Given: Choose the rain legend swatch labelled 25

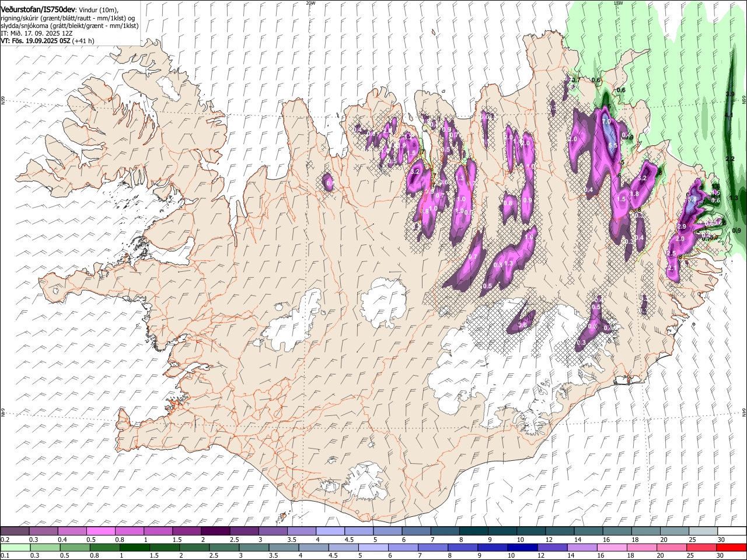Looking at the screenshot, I should tap(700, 548).
